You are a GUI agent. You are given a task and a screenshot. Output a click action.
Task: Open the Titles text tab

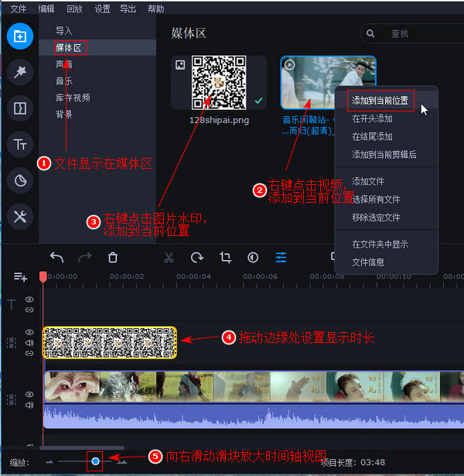pyautogui.click(x=19, y=145)
